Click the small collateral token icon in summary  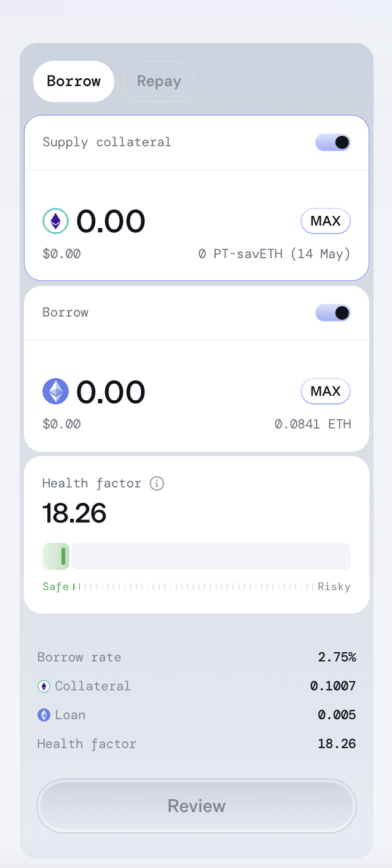click(44, 686)
